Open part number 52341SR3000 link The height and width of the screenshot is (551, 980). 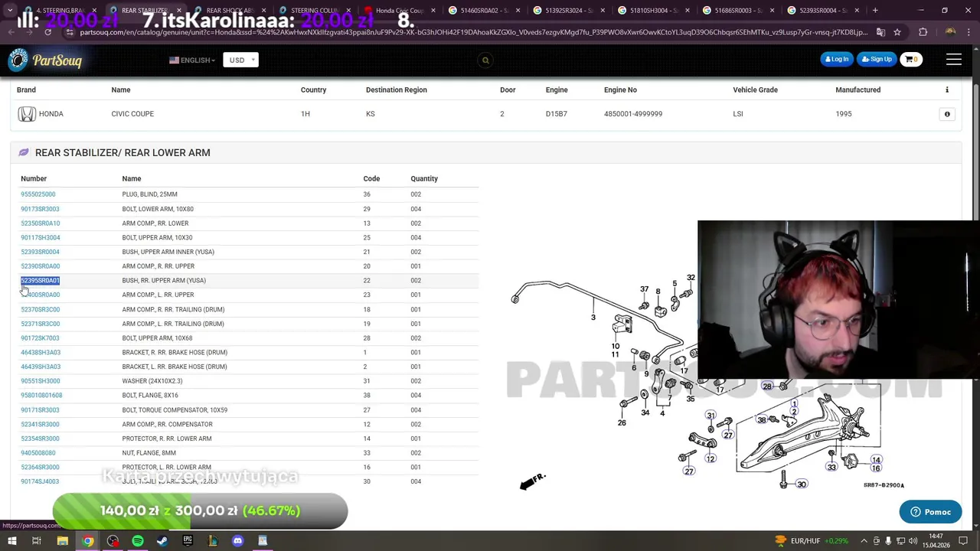(40, 424)
